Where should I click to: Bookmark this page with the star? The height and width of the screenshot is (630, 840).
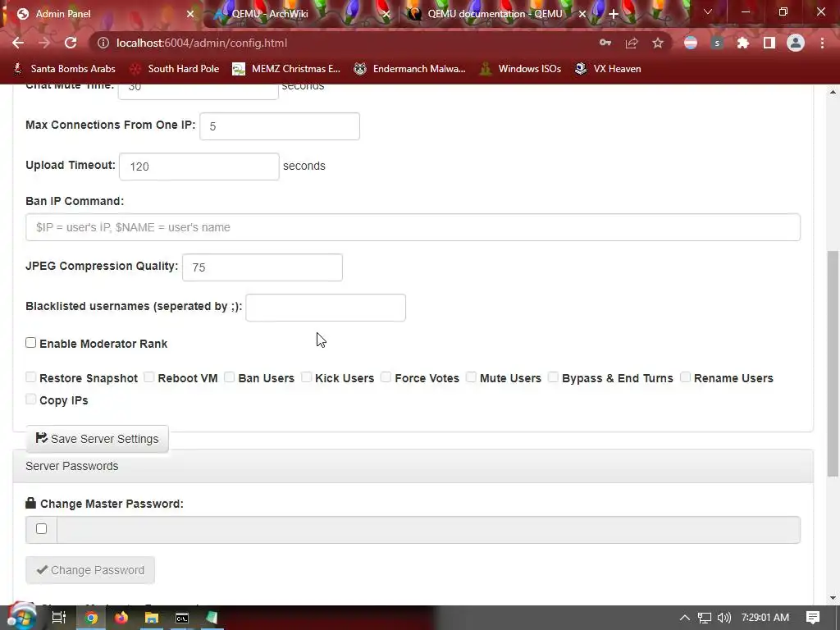pos(658,43)
